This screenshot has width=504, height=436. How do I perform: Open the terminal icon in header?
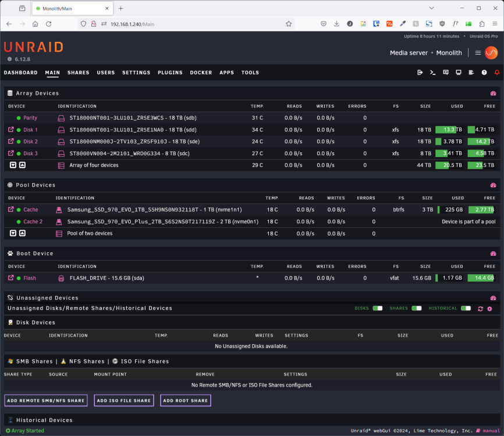[x=432, y=73]
